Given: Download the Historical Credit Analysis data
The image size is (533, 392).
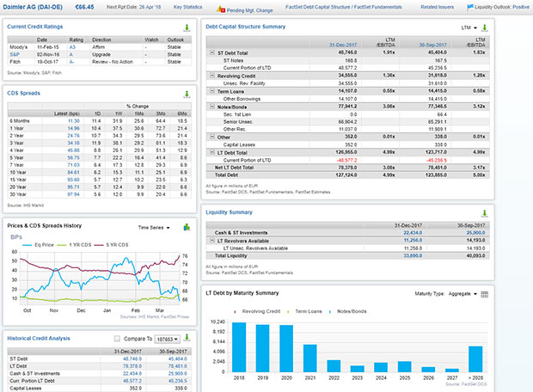Looking at the screenshot, I should point(187,337).
